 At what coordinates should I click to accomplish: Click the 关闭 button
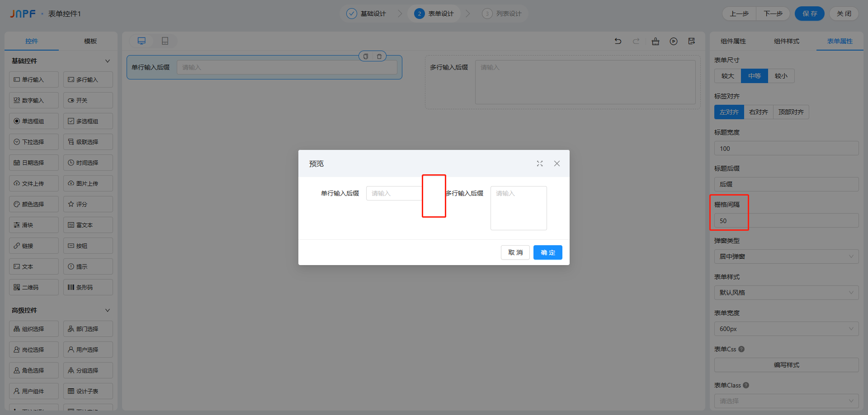pos(844,14)
